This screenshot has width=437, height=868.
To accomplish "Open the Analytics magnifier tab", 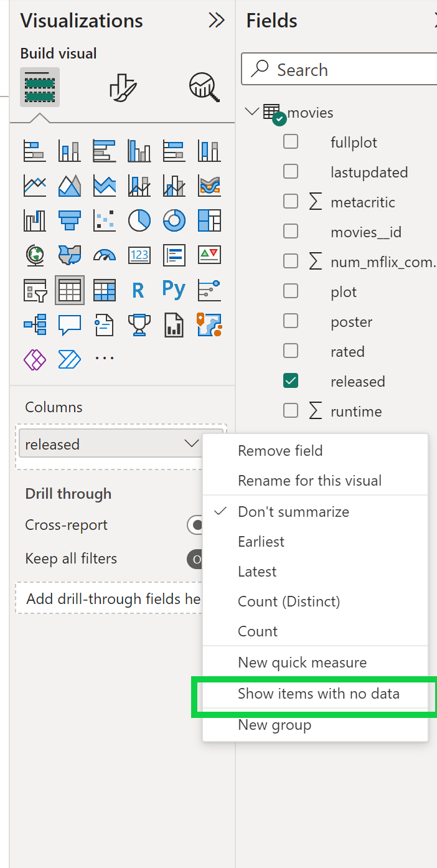I will pyautogui.click(x=204, y=87).
